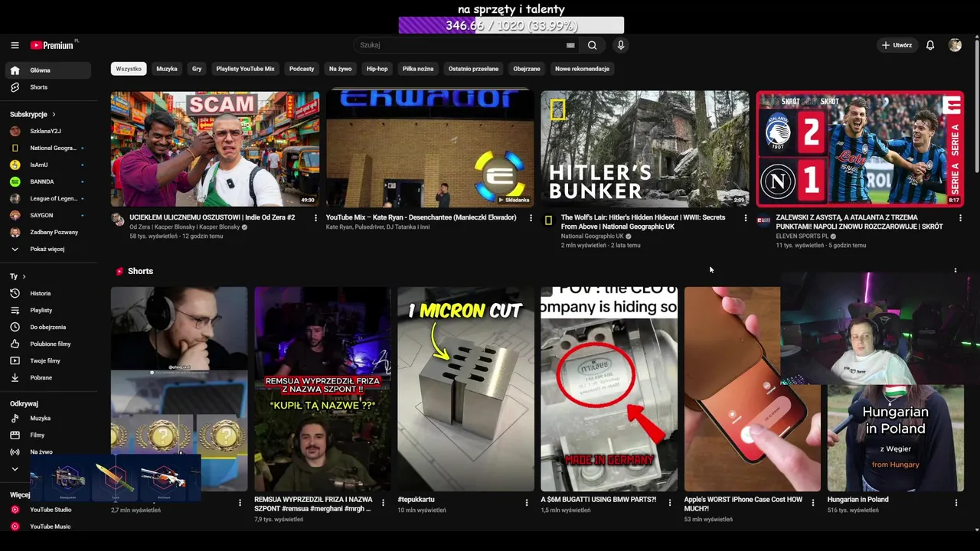Start voice search with microphone
980x551 pixels.
[621, 45]
